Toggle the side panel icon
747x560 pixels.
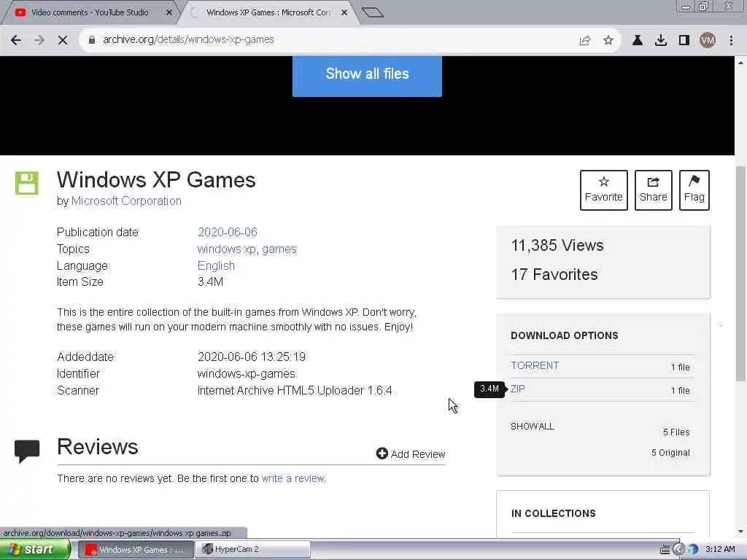pos(684,40)
